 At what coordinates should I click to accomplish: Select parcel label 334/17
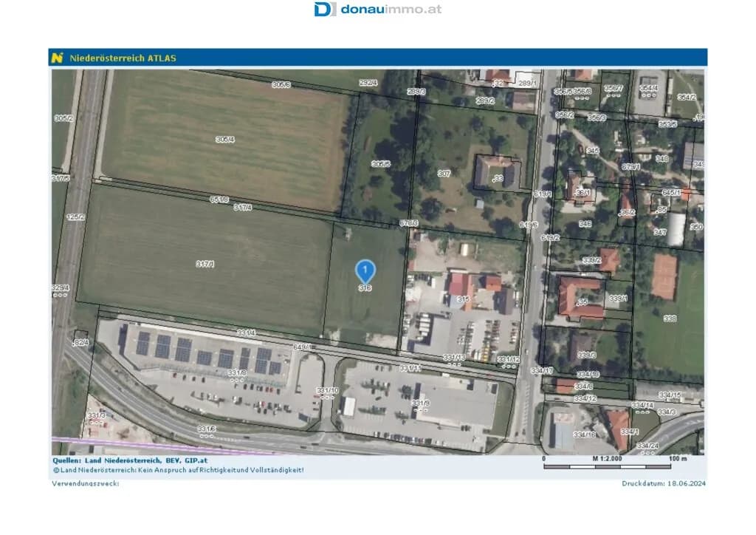541,371
